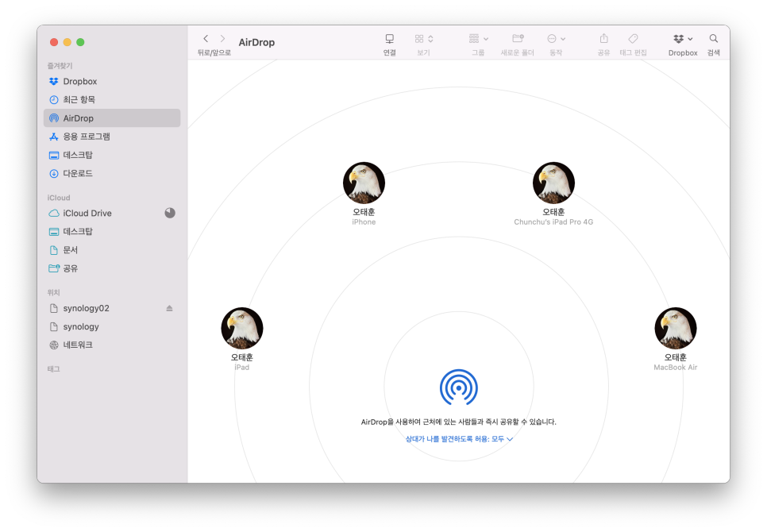
Task: Open 데스크탑 under iCloud section
Action: [112, 231]
